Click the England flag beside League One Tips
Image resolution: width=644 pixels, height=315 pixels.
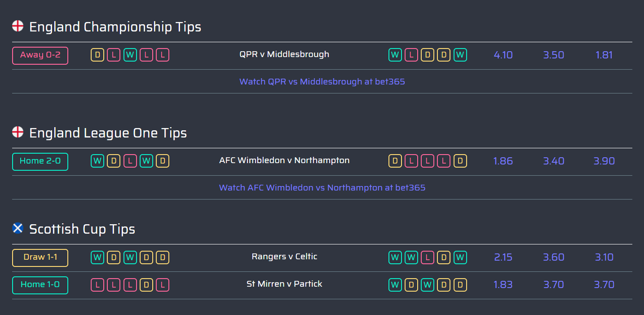18,132
